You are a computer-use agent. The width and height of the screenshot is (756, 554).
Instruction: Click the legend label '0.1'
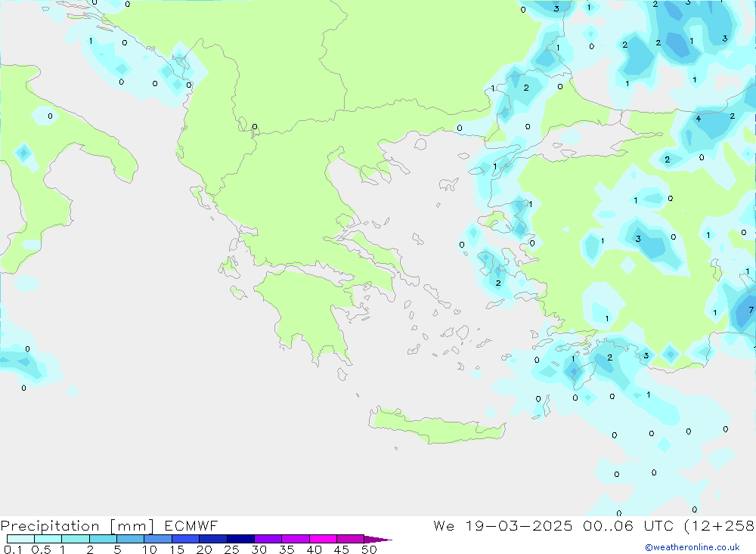tap(13, 549)
